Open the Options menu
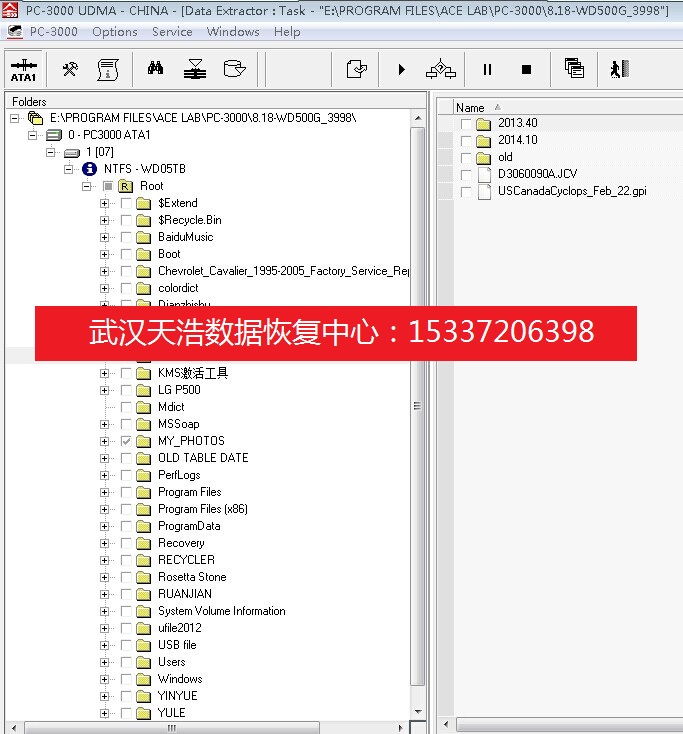 click(115, 32)
